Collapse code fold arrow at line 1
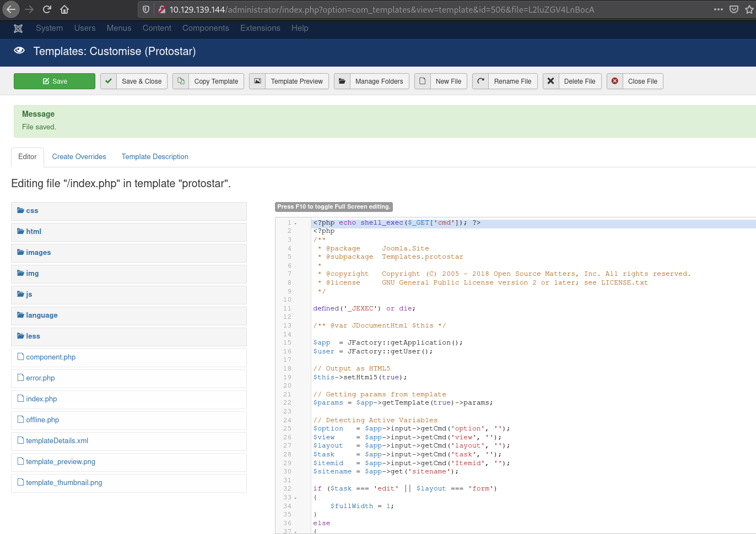 click(x=296, y=223)
